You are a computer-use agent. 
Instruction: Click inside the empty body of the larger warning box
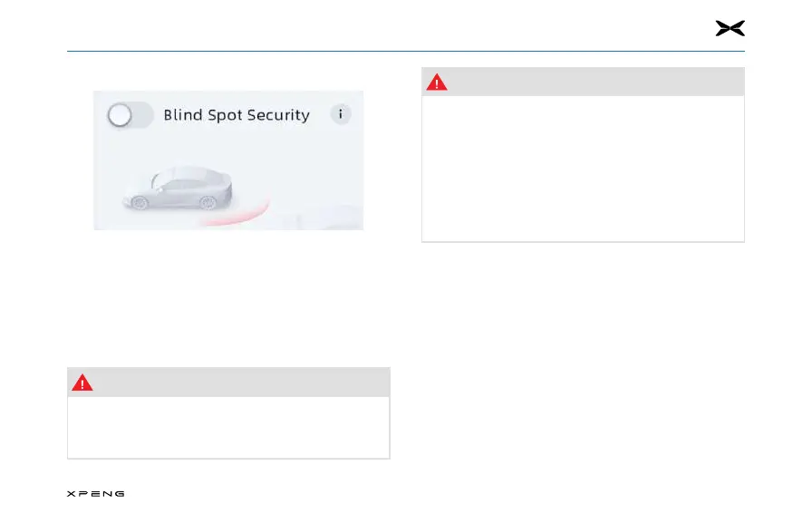pos(583,169)
